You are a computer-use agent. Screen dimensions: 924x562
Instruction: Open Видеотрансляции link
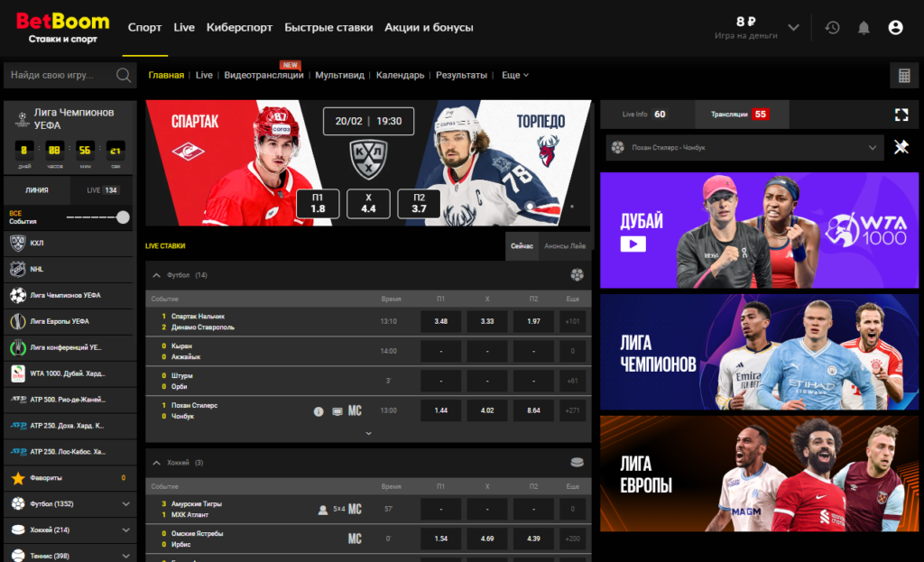pyautogui.click(x=263, y=75)
